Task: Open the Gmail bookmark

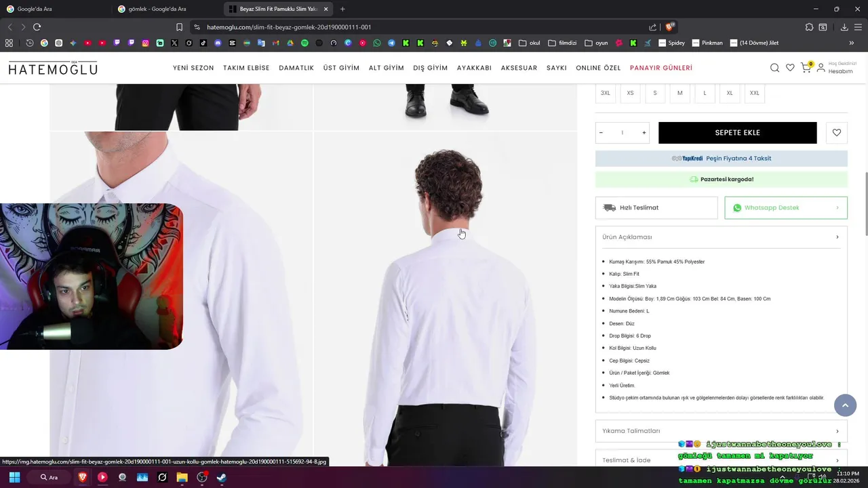Action: coord(275,43)
